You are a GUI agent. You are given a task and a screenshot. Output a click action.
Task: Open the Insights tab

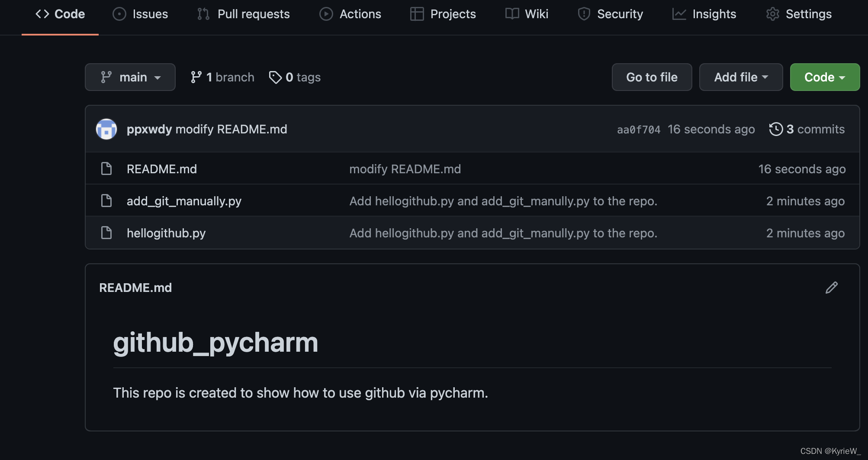(x=704, y=14)
